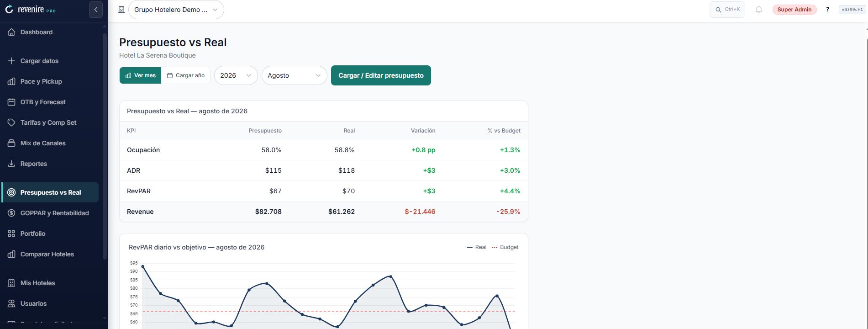868x329 pixels.
Task: Click the plus icon beside Cargar datos
Action: click(11, 61)
